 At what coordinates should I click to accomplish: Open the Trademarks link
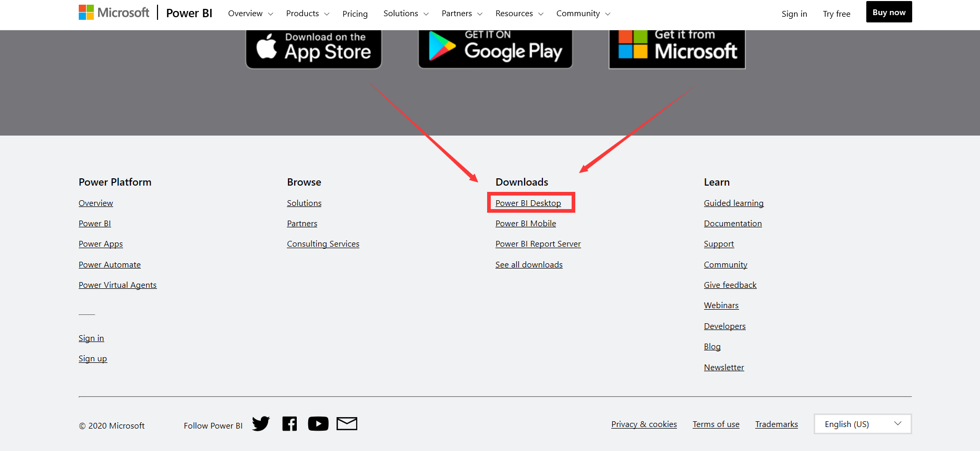click(777, 424)
